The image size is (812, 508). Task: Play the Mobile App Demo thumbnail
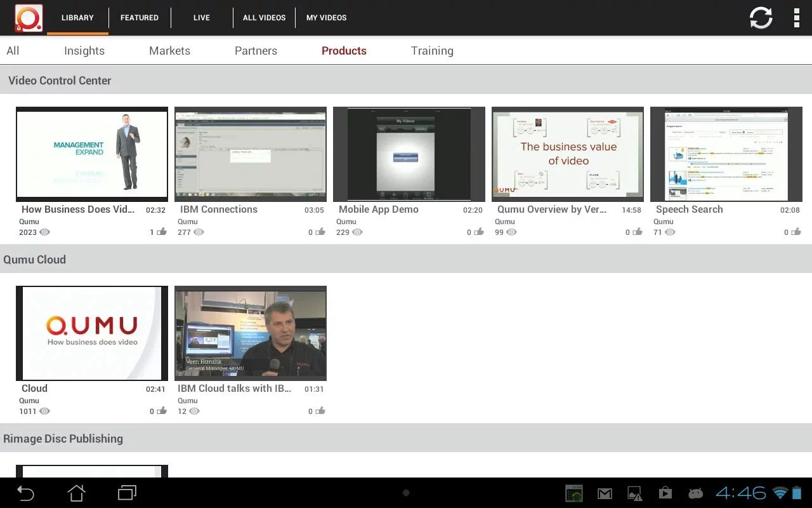coord(409,154)
